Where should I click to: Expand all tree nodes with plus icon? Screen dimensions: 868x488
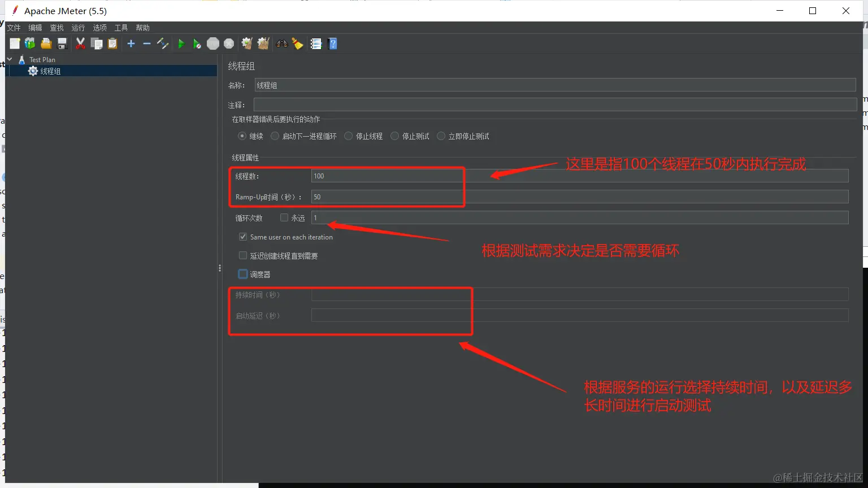pos(131,43)
